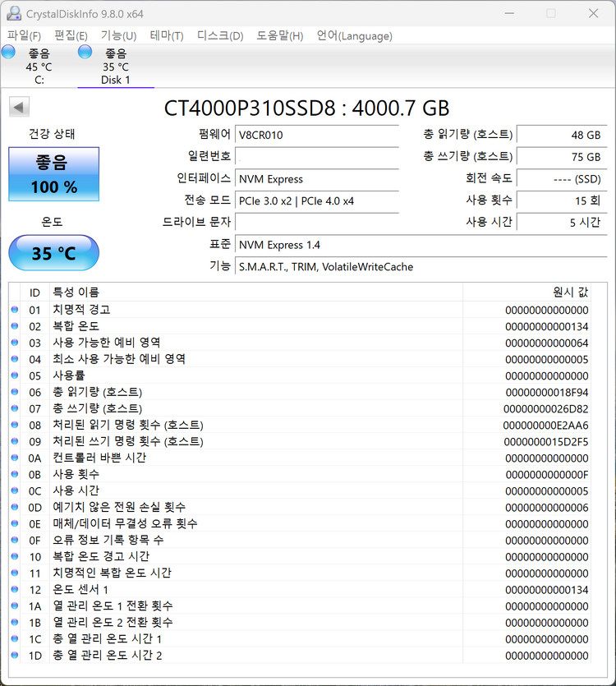
Task: Open the 도움말(H) menu
Action: click(x=279, y=35)
